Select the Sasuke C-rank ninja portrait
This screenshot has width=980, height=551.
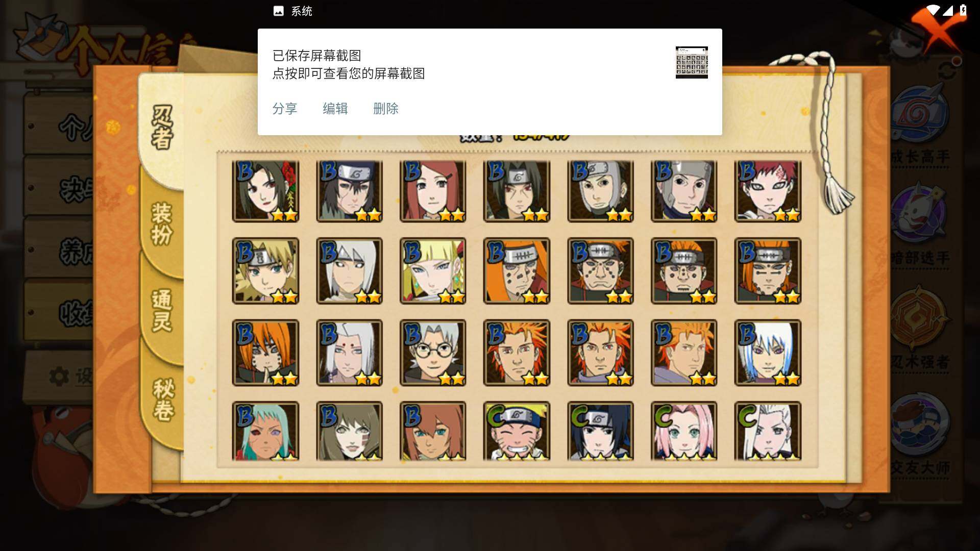[600, 431]
